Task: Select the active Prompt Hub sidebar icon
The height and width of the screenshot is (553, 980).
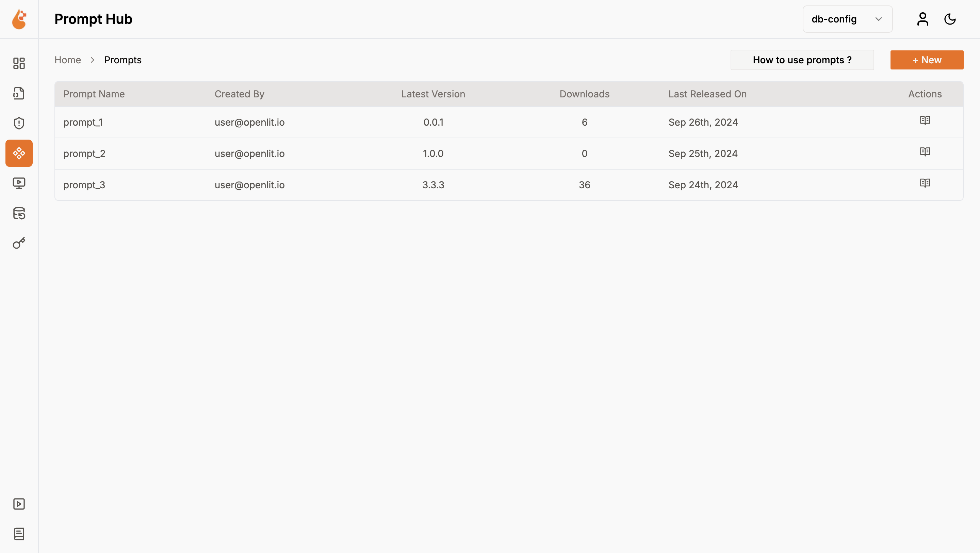Action: pyautogui.click(x=19, y=153)
